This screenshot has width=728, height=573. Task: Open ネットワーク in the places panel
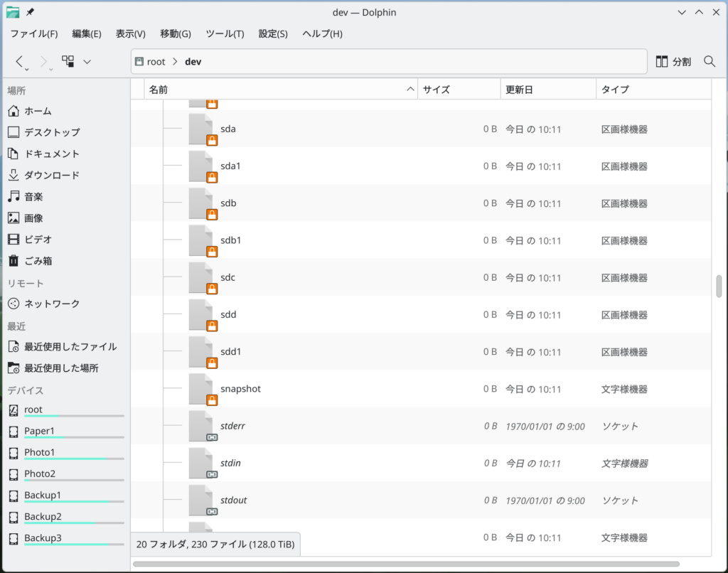coord(51,304)
